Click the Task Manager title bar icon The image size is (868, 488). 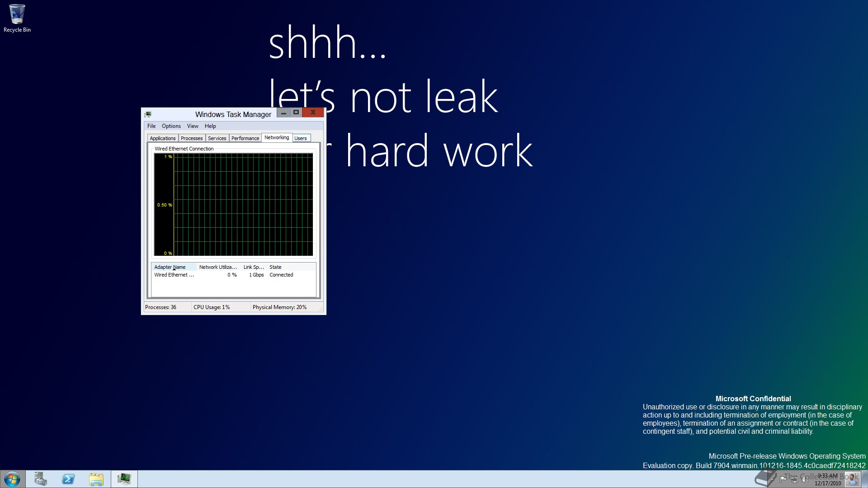coord(148,114)
